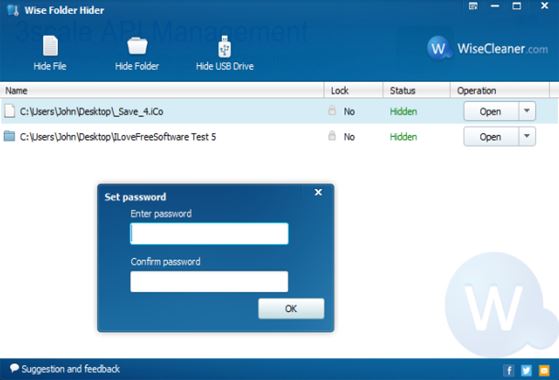Click the Hidden status of _Save_4.iCo
Viewport: 559px width, 380px height.
(404, 112)
